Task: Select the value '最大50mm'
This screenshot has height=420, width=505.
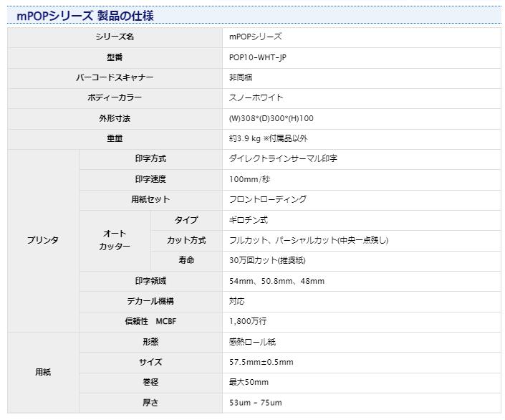Action: [249, 383]
